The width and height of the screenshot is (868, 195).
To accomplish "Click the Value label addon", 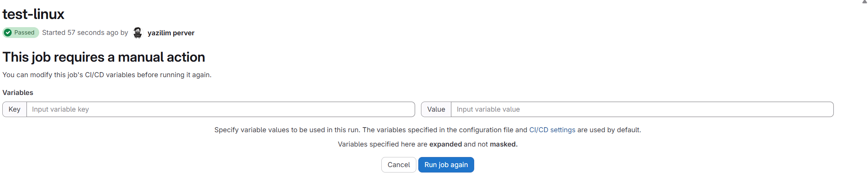I will [436, 109].
